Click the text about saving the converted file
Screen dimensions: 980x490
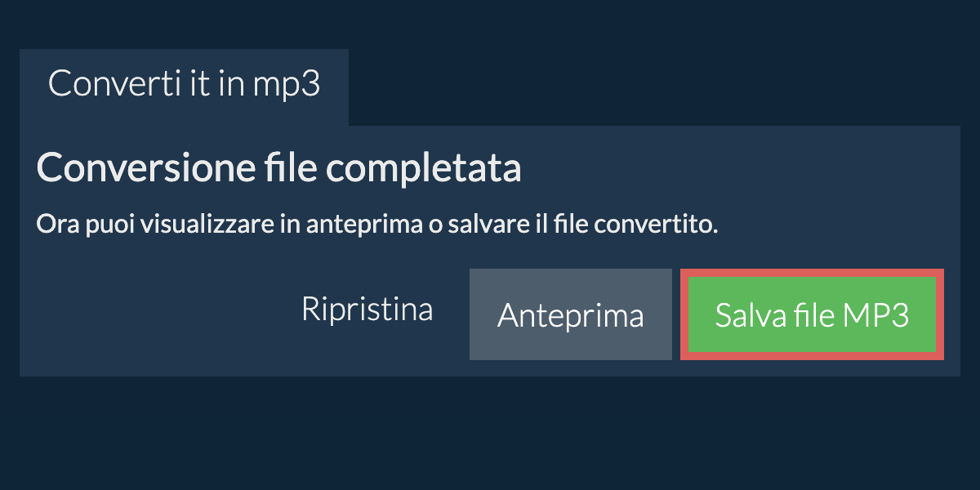(x=376, y=225)
